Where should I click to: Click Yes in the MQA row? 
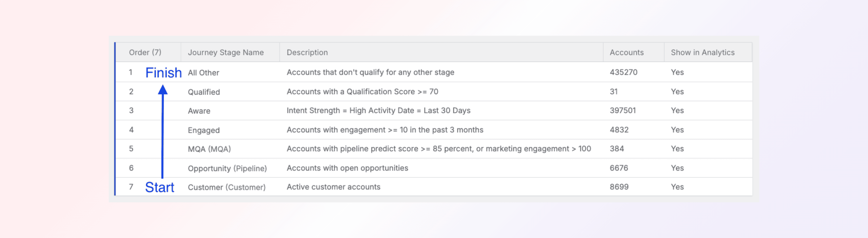(x=677, y=149)
